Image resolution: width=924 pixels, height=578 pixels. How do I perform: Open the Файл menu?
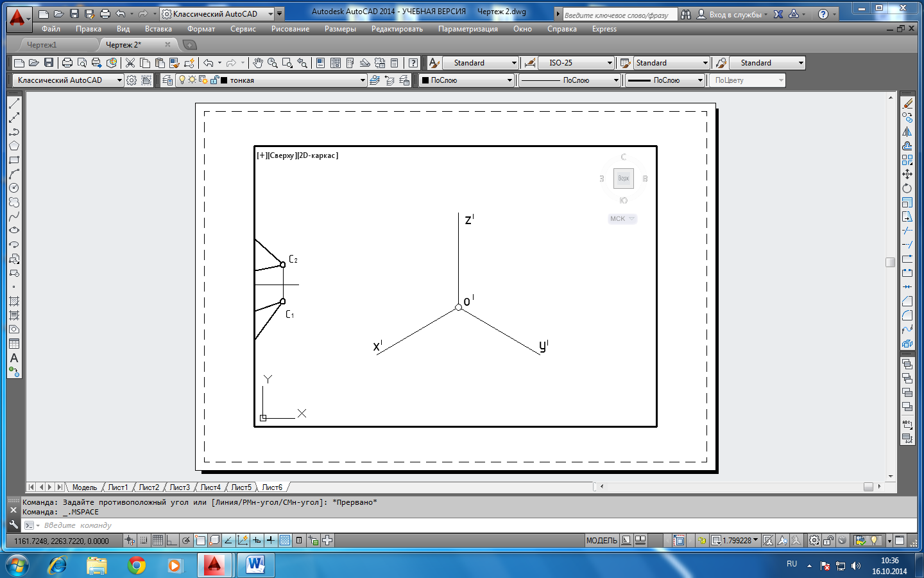pyautogui.click(x=51, y=29)
